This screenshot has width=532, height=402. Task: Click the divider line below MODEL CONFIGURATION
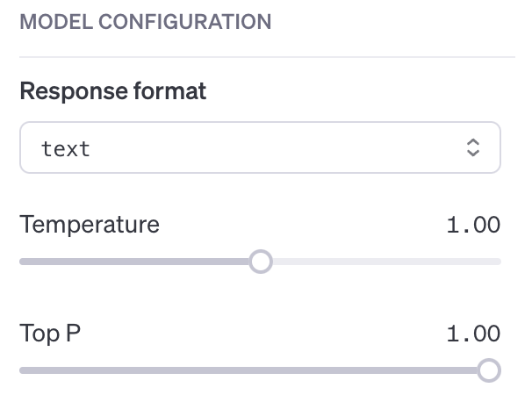(x=263, y=57)
